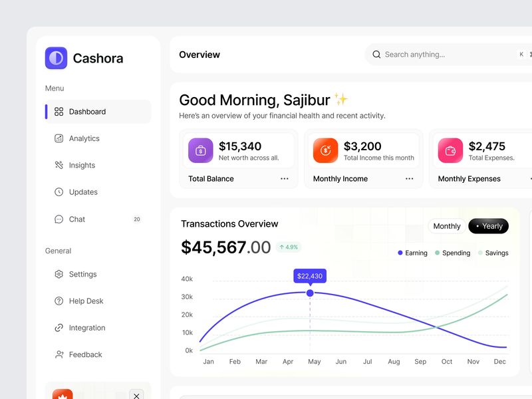The width and height of the screenshot is (532, 399).
Task: Open Chat in the sidebar
Action: coord(98,219)
